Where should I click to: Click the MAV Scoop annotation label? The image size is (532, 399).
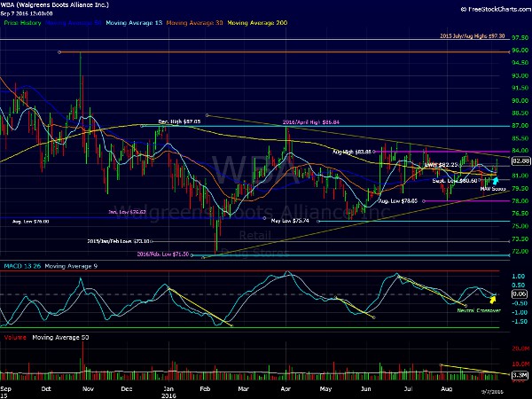[493, 189]
